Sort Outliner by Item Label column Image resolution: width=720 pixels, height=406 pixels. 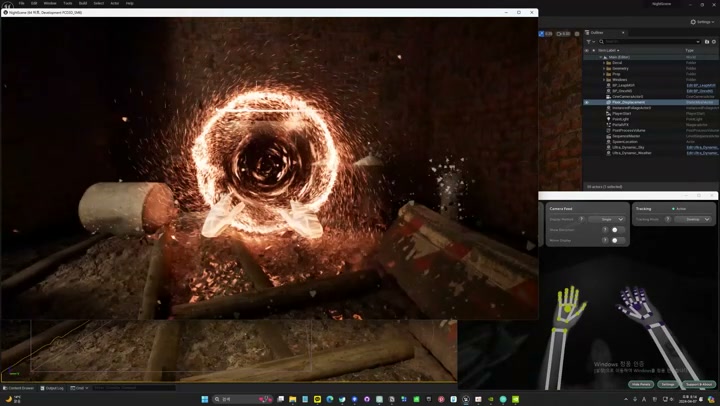(608, 50)
